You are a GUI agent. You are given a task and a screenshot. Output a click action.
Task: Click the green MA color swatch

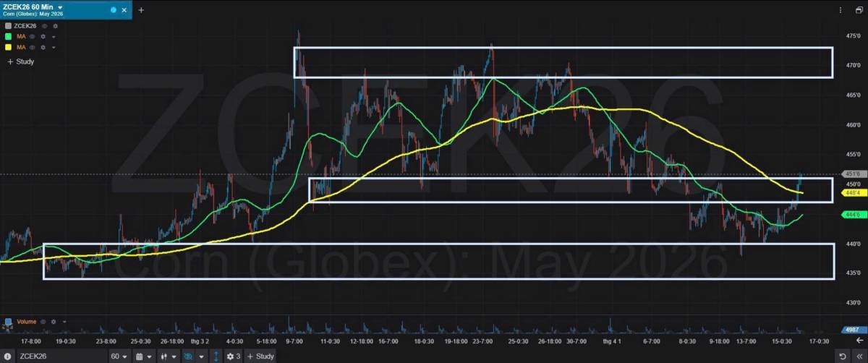8,36
